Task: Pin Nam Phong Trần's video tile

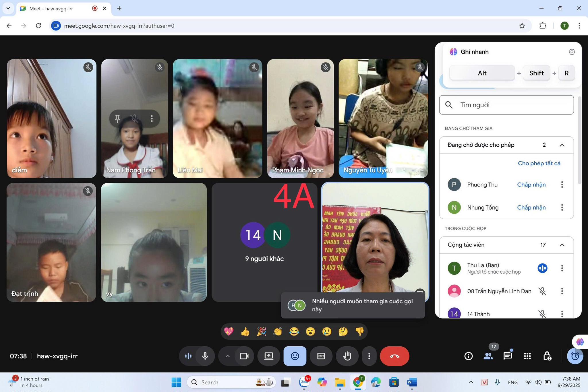Action: tap(117, 119)
